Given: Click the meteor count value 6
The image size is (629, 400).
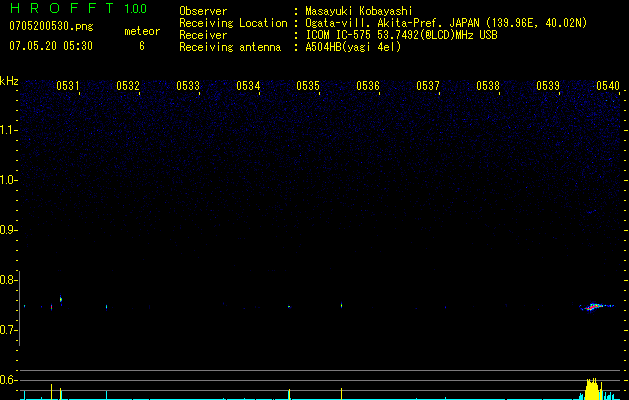Looking at the screenshot, I should [x=142, y=46].
